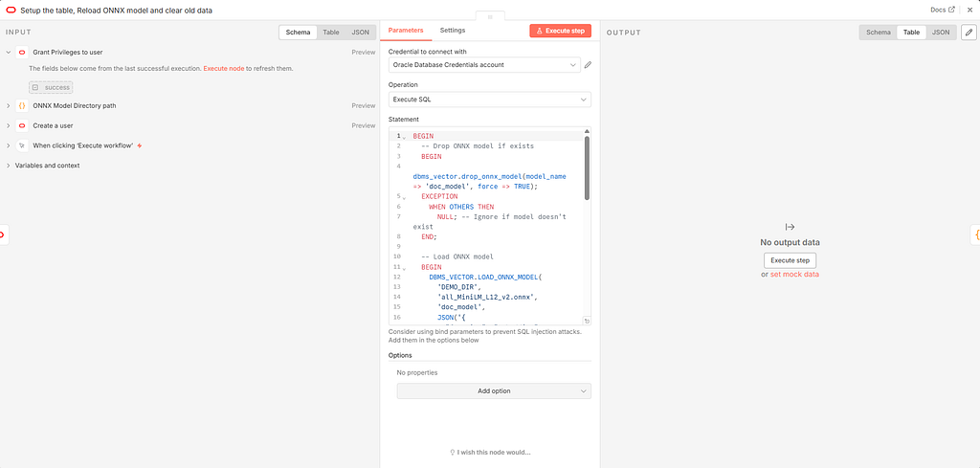
Task: Open the Parameters tab
Action: tap(406, 30)
